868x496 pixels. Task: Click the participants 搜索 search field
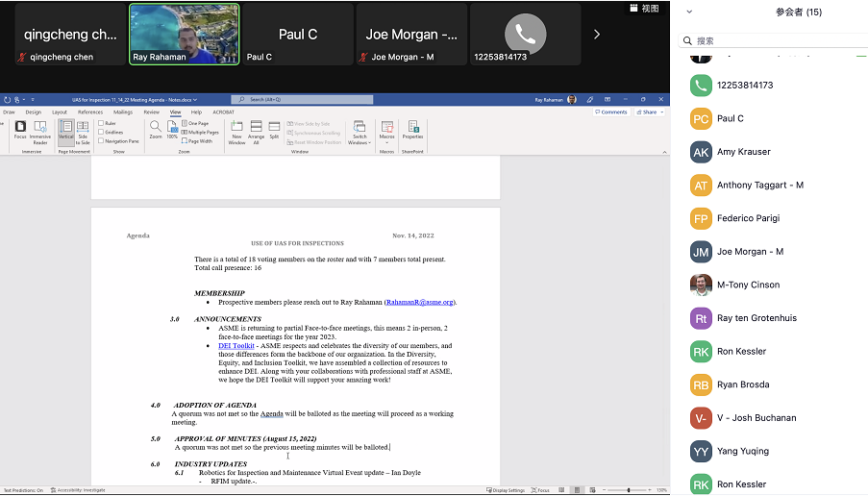(775, 41)
